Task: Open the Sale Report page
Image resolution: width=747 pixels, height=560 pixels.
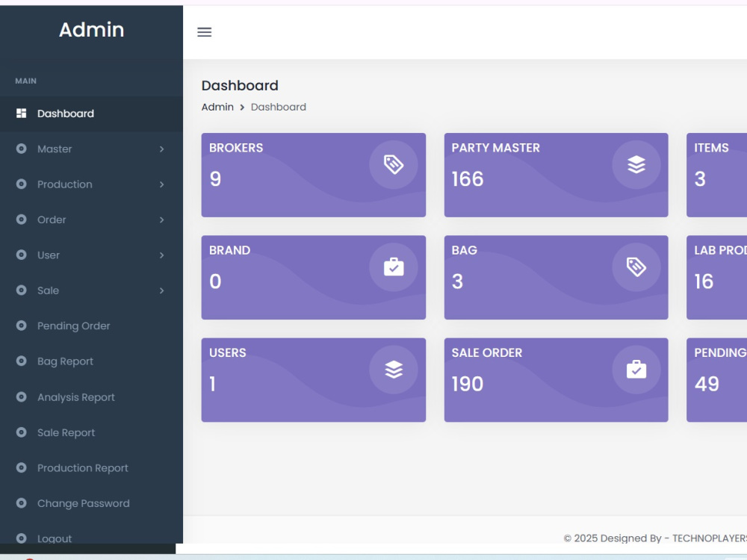Action: tap(91, 433)
